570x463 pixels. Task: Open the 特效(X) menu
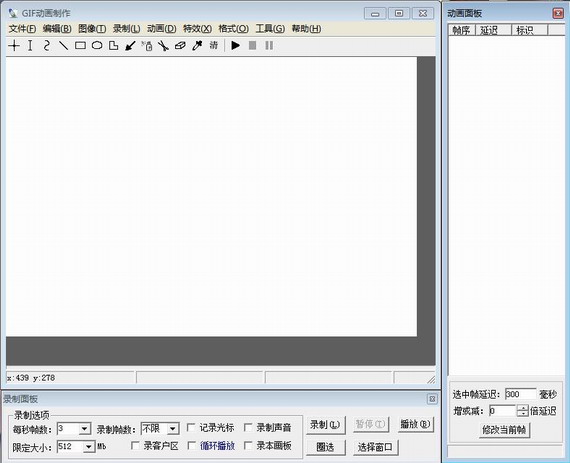click(197, 29)
